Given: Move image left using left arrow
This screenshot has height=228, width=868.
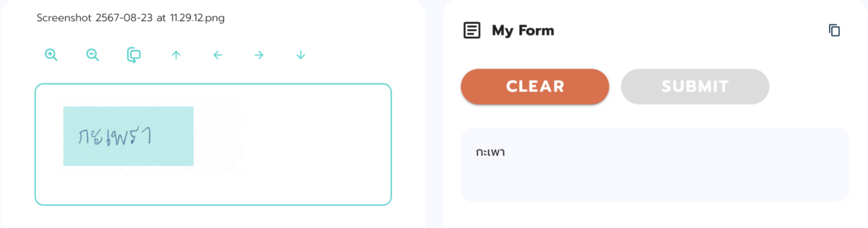Looking at the screenshot, I should click(x=218, y=55).
